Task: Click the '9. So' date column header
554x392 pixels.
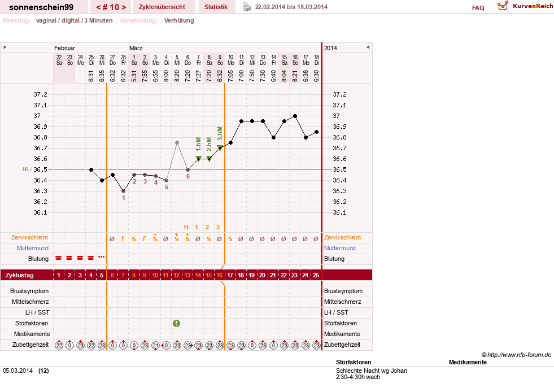Action: [x=220, y=60]
